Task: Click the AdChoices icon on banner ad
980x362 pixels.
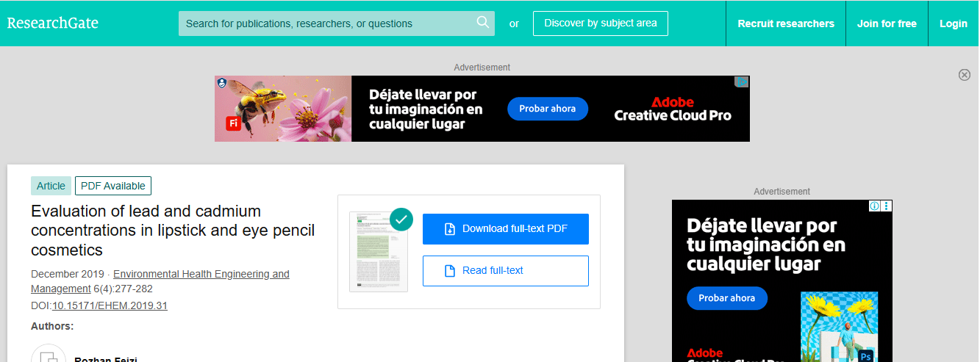Action: pos(742,82)
